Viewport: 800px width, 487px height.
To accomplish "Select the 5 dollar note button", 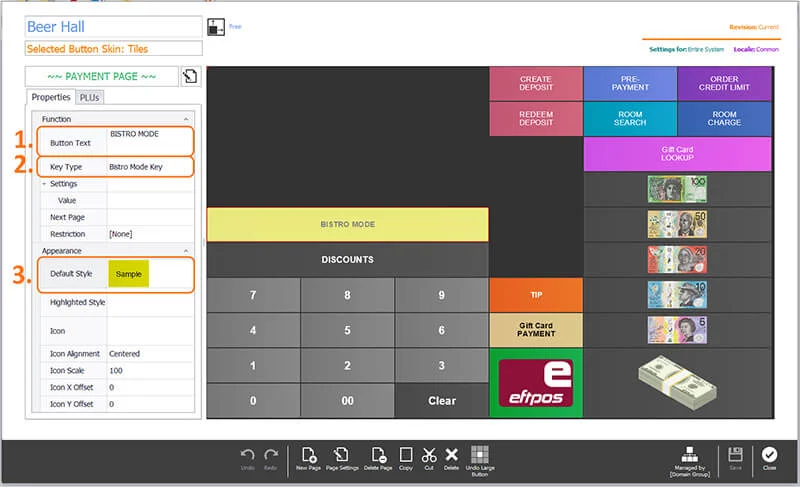I will pos(678,330).
